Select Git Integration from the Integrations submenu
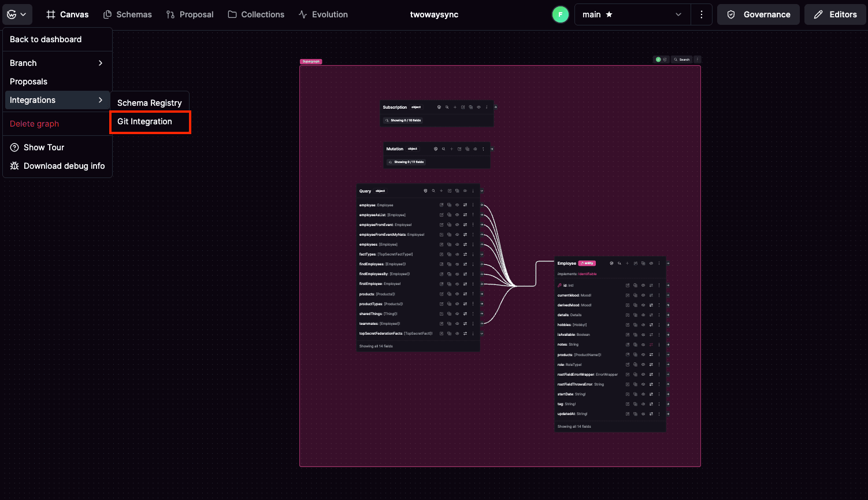The image size is (868, 500). coord(144,121)
